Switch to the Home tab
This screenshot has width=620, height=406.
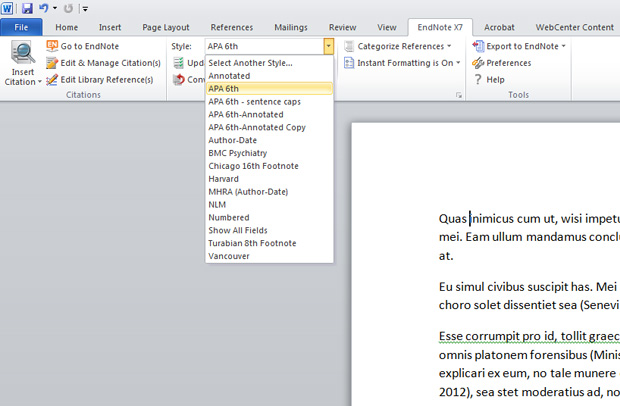pos(66,27)
